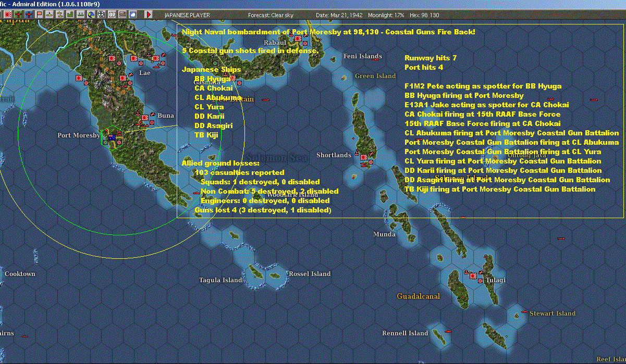Image resolution: width=626 pixels, height=364 pixels.
Task: Click the Green Island map label
Action: (375, 76)
